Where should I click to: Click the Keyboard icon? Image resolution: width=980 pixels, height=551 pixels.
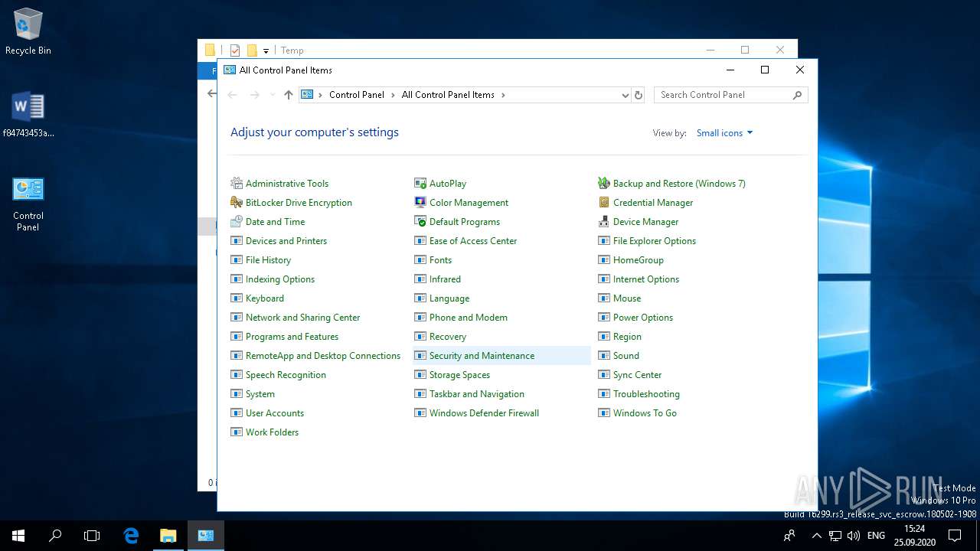tap(237, 298)
